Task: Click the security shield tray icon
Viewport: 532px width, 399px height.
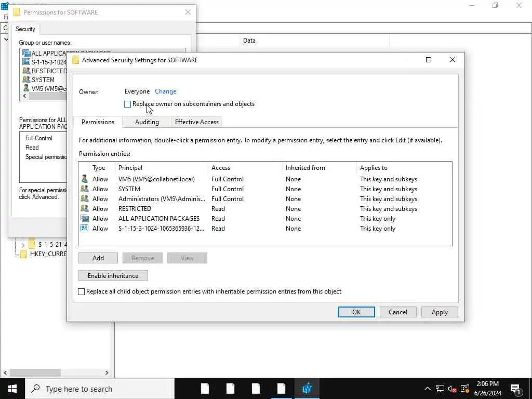Action: point(465,389)
